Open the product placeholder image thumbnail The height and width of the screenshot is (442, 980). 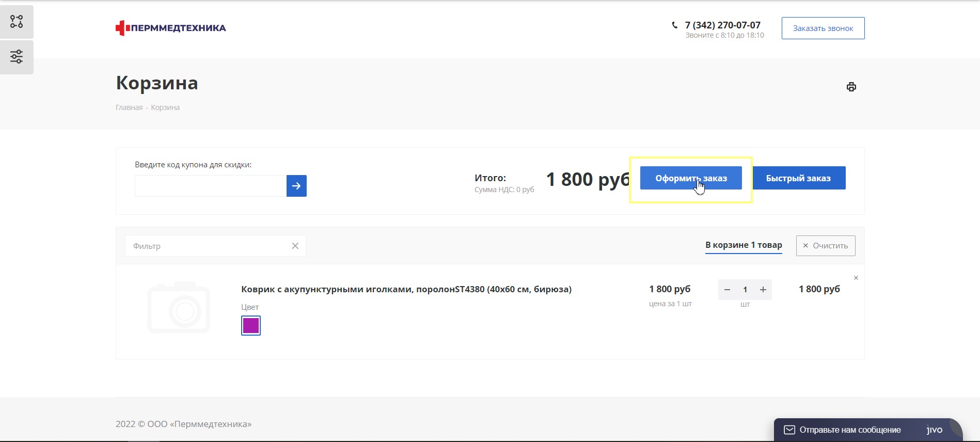pos(179,307)
